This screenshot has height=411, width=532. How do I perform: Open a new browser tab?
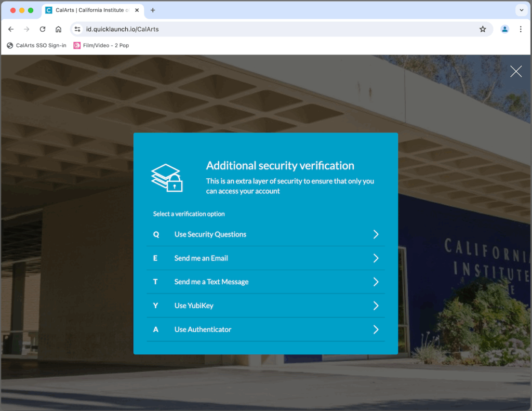pos(153,10)
